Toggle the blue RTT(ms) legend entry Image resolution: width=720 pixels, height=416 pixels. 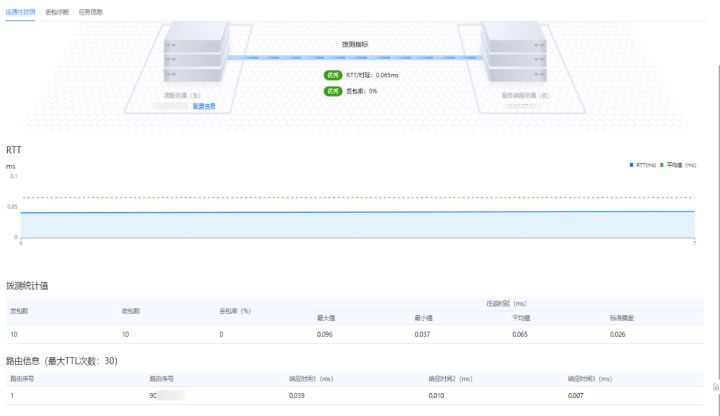click(642, 165)
